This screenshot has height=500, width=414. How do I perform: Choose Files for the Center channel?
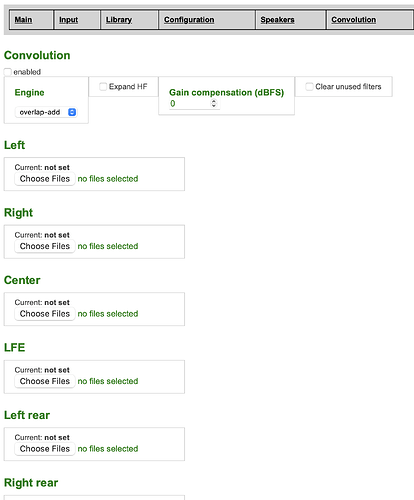pyautogui.click(x=45, y=314)
